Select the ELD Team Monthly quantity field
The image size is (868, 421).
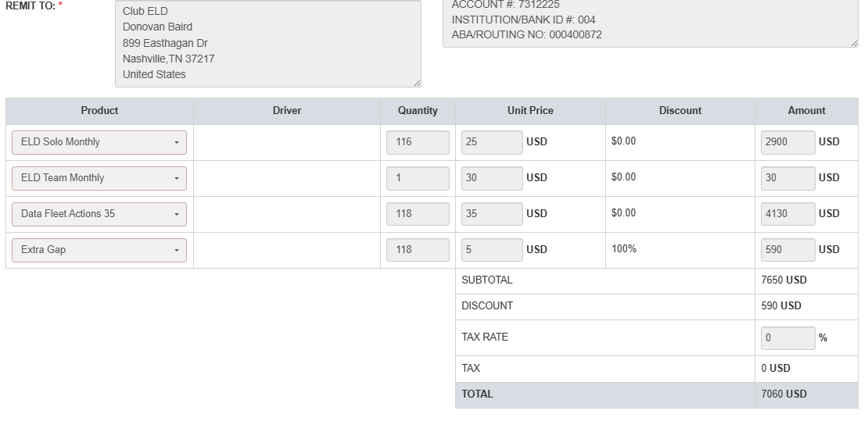[x=418, y=178]
